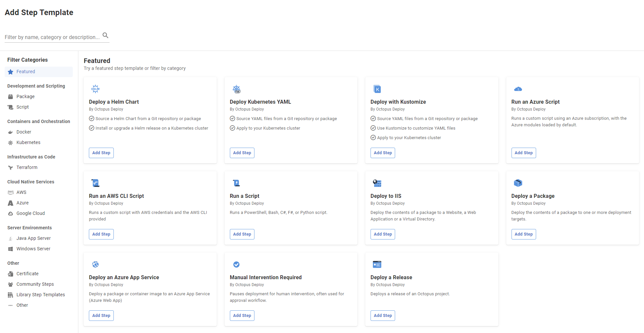The width and height of the screenshot is (644, 333).
Task: Click the search magnifier icon
Action: (105, 35)
